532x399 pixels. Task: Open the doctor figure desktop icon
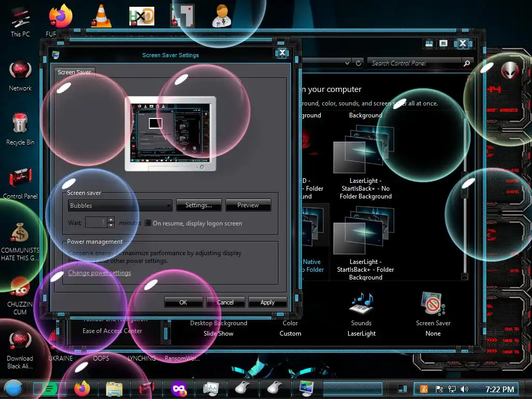click(222, 16)
